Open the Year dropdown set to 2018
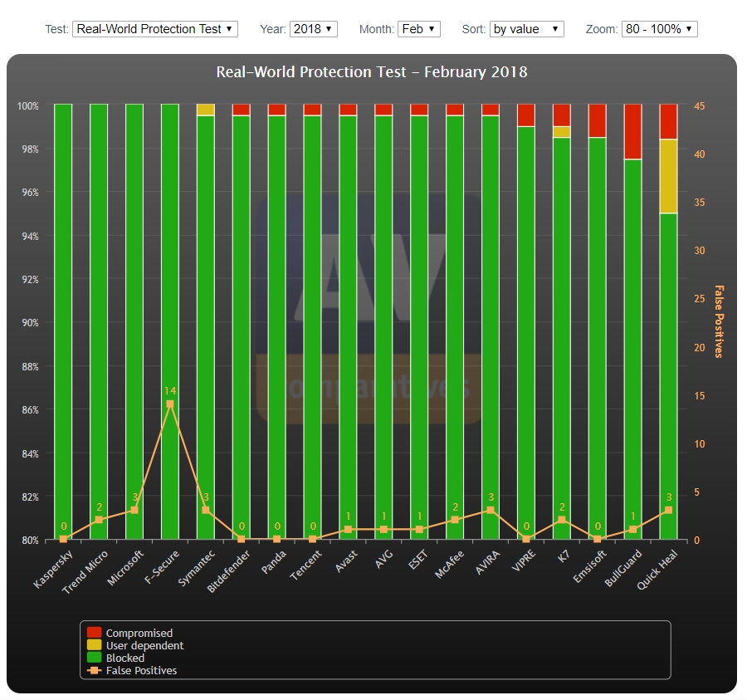 tap(314, 29)
